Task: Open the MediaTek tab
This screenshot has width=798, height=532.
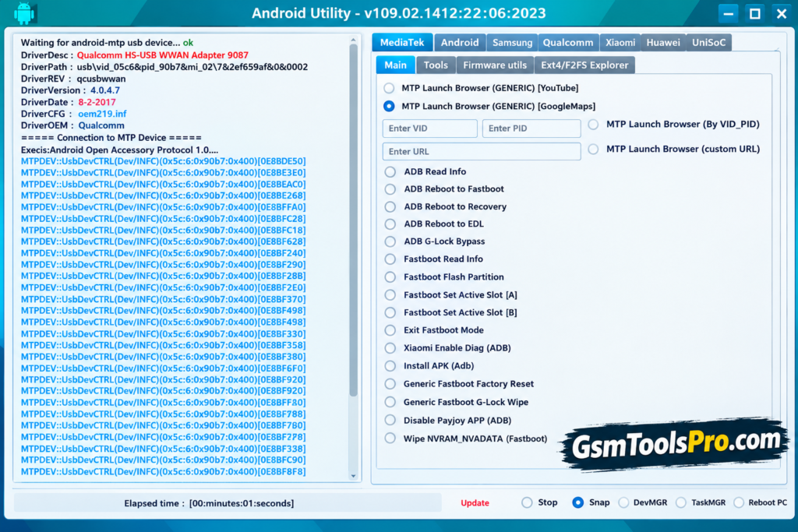Action: click(402, 43)
